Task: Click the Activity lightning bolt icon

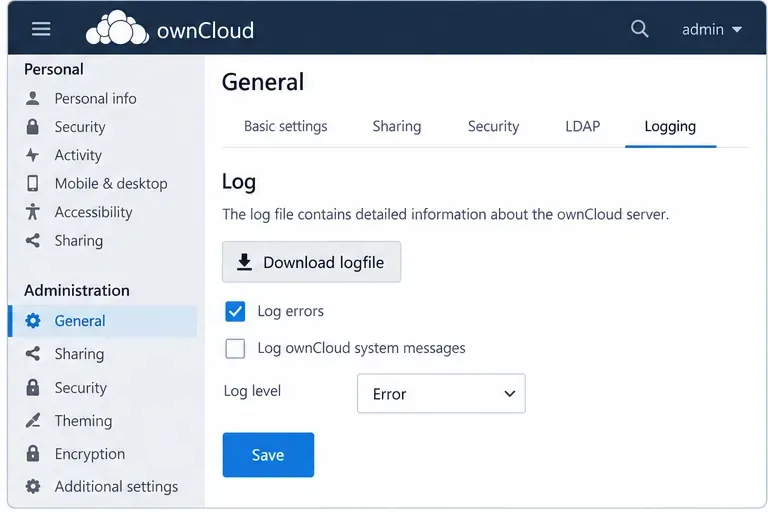Action: tap(32, 155)
